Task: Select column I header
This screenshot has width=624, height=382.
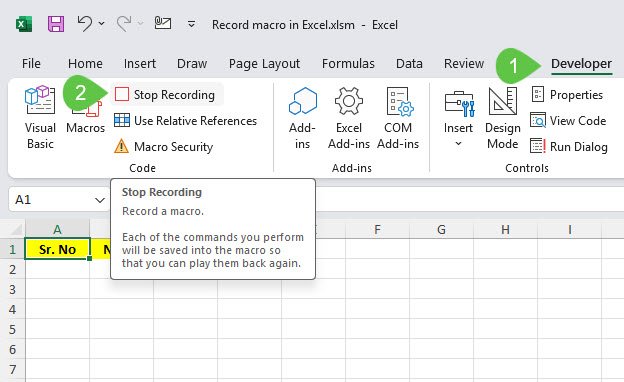Action: 569,230
